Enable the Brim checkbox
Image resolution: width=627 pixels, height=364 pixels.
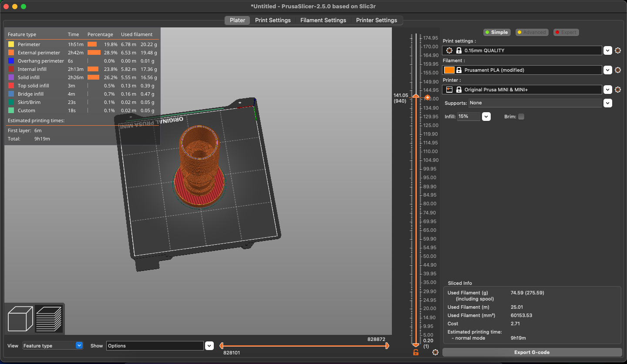coord(521,117)
